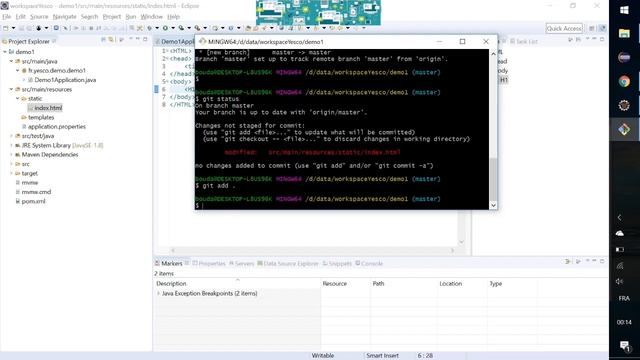640x360 pixels.
Task: Select pom.xml in Project Explorer
Action: [x=33, y=201]
